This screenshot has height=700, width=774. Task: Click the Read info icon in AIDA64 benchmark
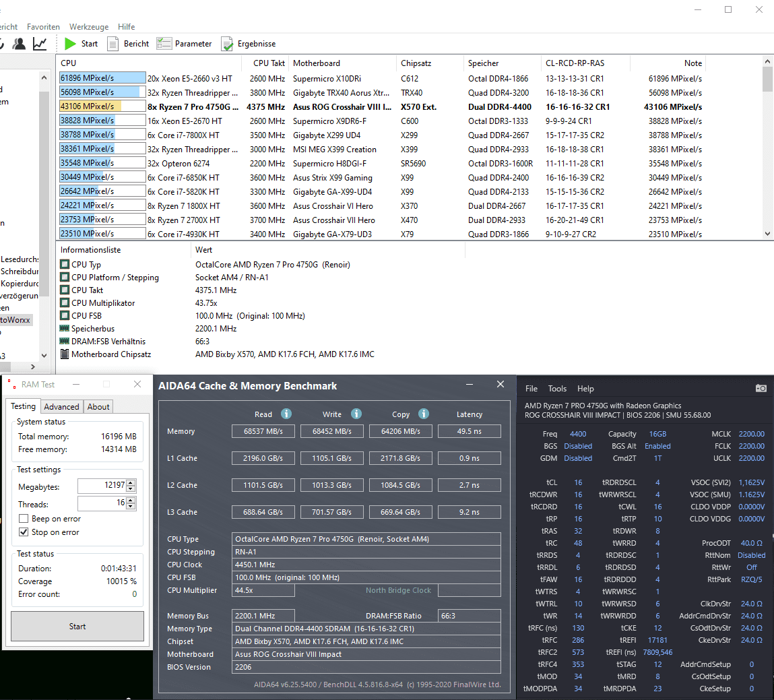[x=286, y=414]
